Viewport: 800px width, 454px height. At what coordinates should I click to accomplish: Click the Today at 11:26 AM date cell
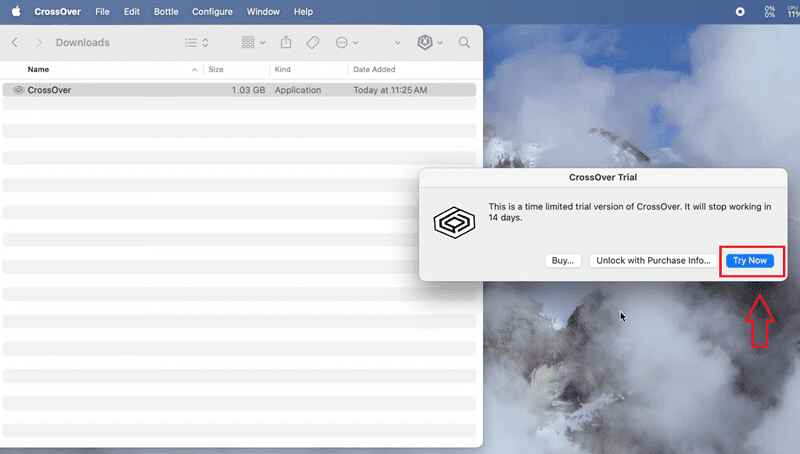(390, 90)
